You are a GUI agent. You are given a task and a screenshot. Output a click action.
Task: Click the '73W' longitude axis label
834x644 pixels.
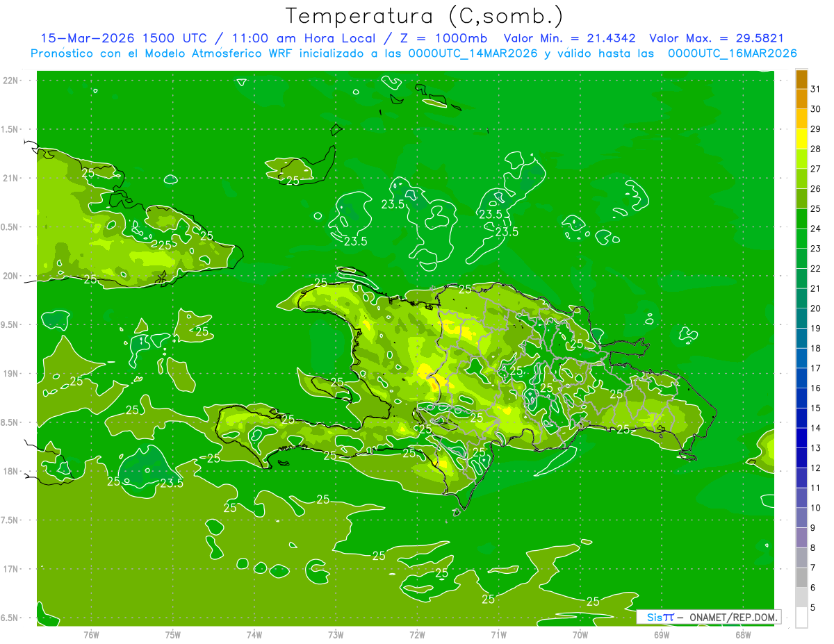[335, 635]
